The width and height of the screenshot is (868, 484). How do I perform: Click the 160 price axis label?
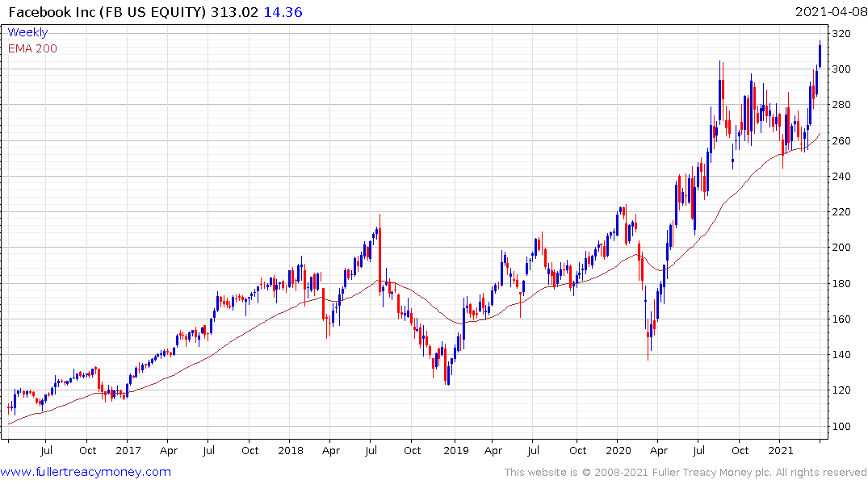[x=841, y=319]
